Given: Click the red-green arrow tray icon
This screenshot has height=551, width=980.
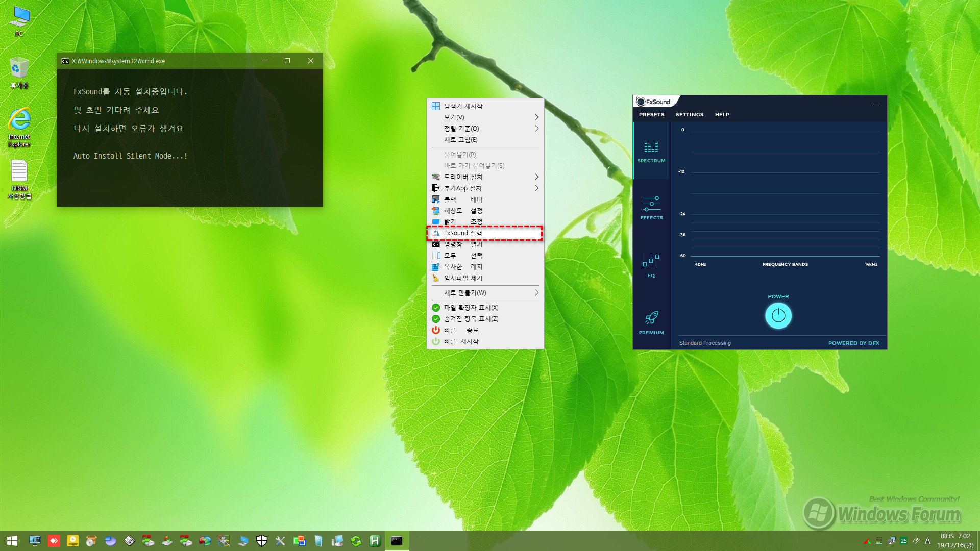Looking at the screenshot, I should (867, 541).
